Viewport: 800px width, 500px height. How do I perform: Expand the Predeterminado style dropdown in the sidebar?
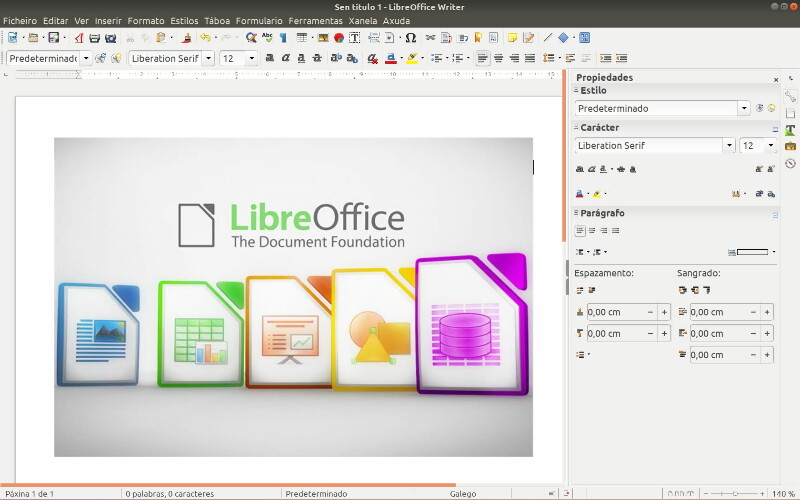point(744,108)
